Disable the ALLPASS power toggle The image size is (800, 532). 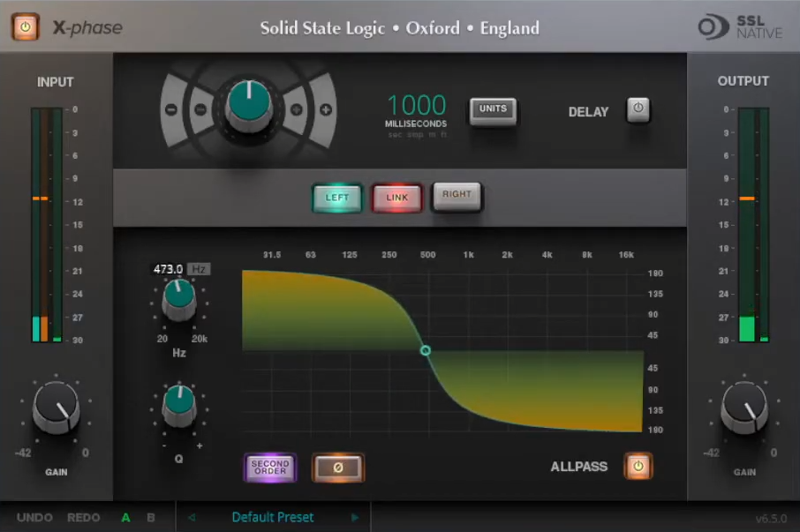pyautogui.click(x=638, y=467)
